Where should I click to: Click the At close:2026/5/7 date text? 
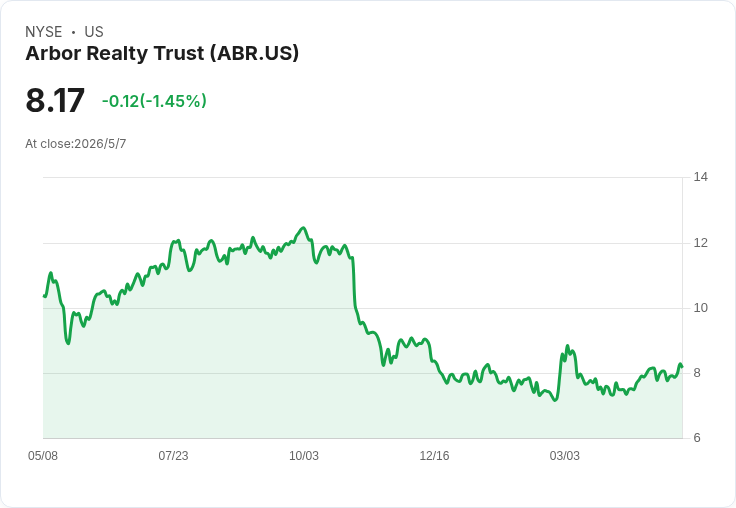click(76, 144)
